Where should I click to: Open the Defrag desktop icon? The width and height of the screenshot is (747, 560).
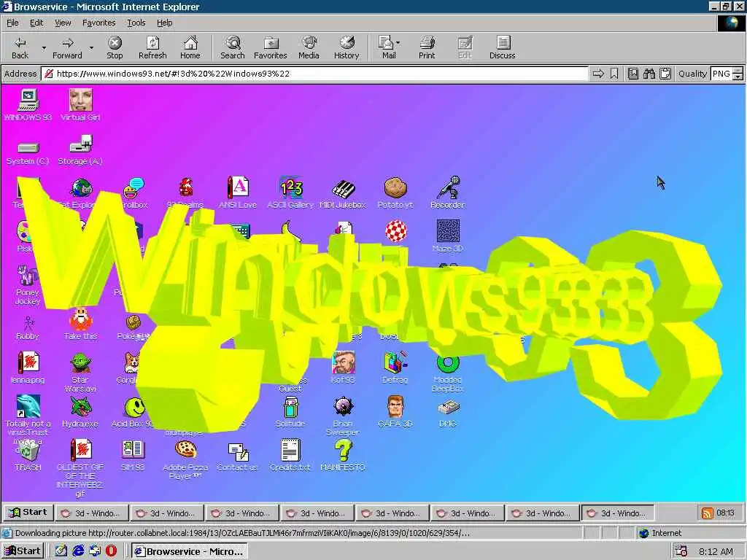pos(395,367)
